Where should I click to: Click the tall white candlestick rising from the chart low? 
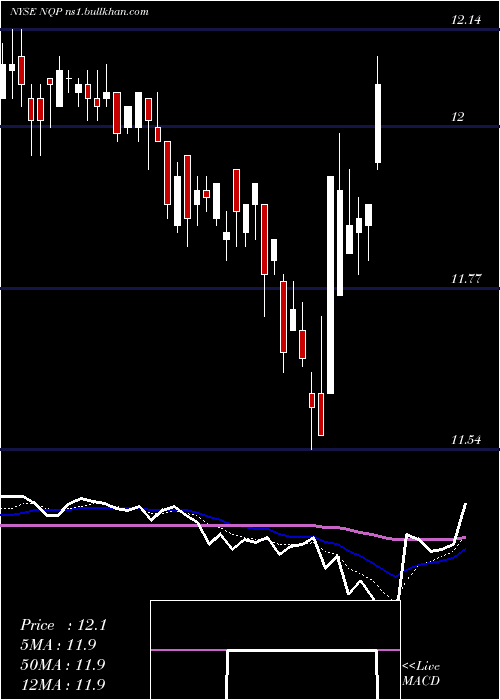coord(331,285)
